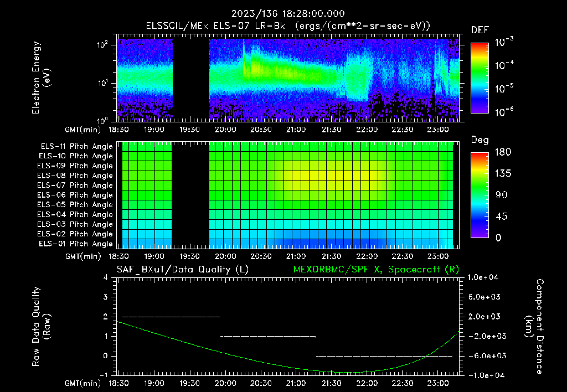
Task: Click the 'Raw Data Quality (Raw)' axis label
Action: 41,327
